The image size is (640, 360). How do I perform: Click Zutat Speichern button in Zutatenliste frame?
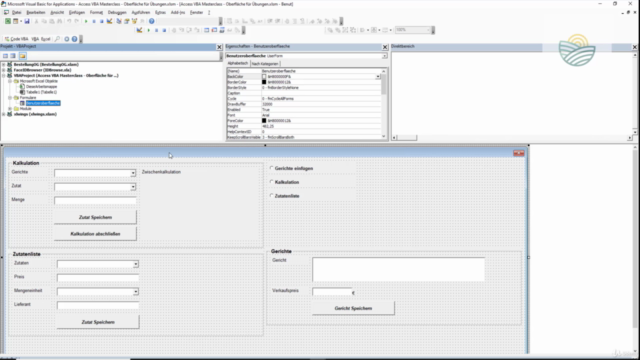(x=98, y=322)
